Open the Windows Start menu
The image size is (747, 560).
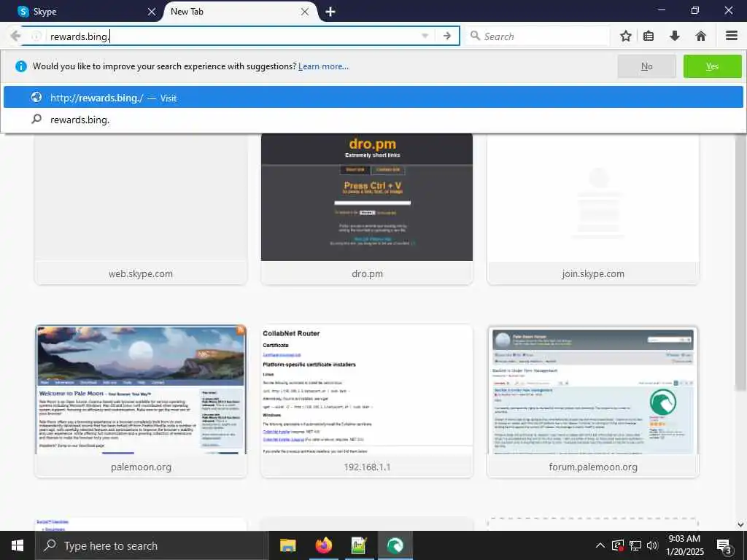18,545
